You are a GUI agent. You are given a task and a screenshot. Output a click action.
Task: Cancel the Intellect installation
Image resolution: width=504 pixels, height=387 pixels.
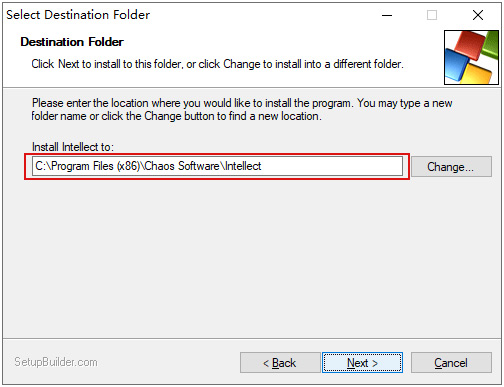pyautogui.click(x=451, y=362)
